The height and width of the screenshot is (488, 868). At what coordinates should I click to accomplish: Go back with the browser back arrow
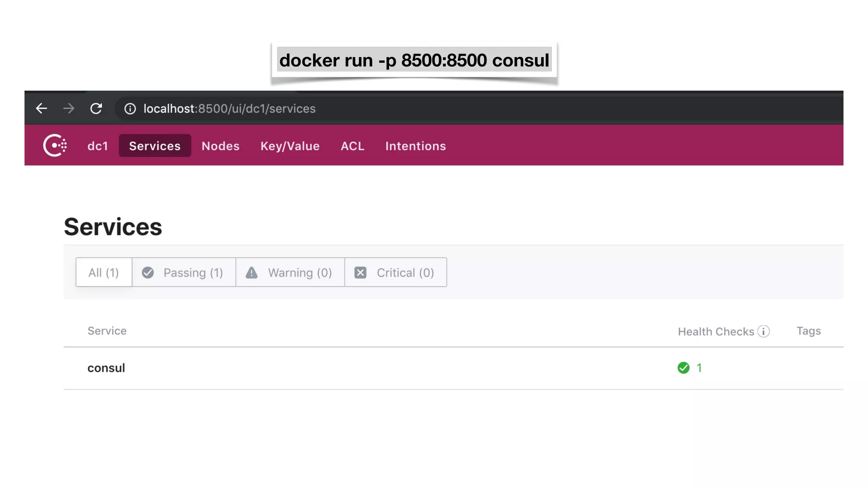(x=41, y=108)
